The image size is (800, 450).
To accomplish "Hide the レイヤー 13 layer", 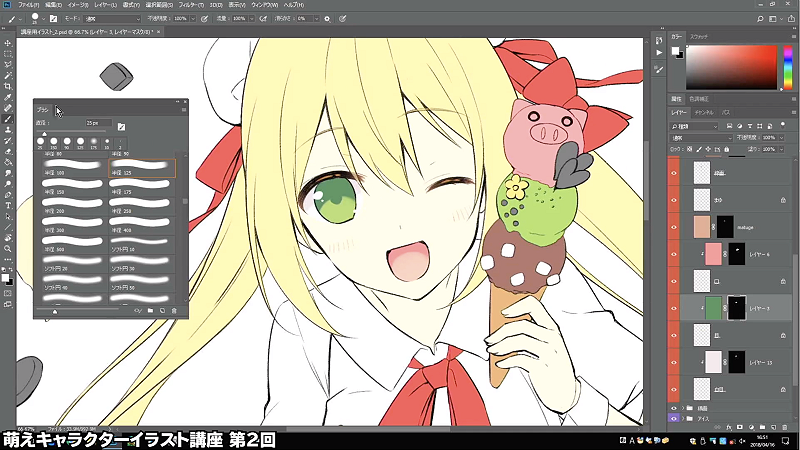I will tap(673, 362).
